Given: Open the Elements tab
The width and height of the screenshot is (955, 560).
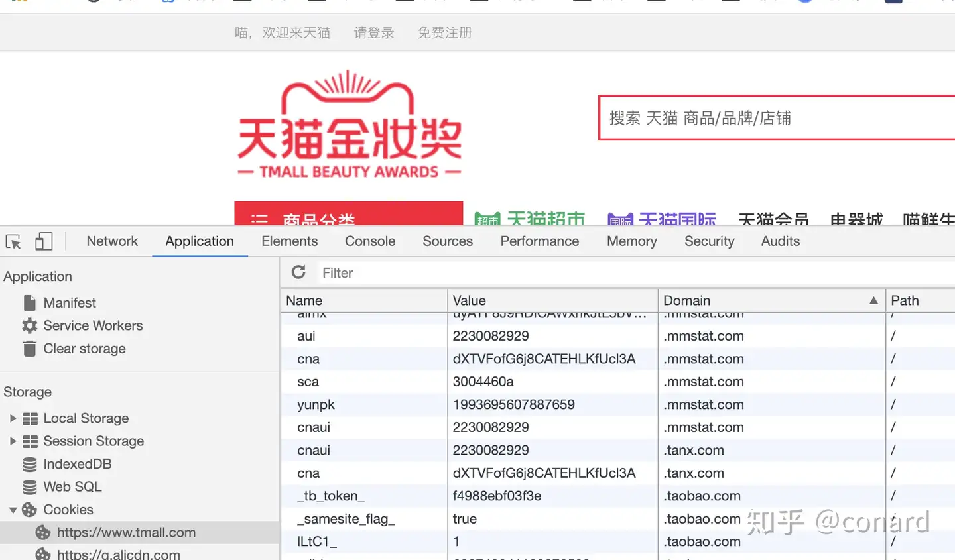Looking at the screenshot, I should coord(290,241).
